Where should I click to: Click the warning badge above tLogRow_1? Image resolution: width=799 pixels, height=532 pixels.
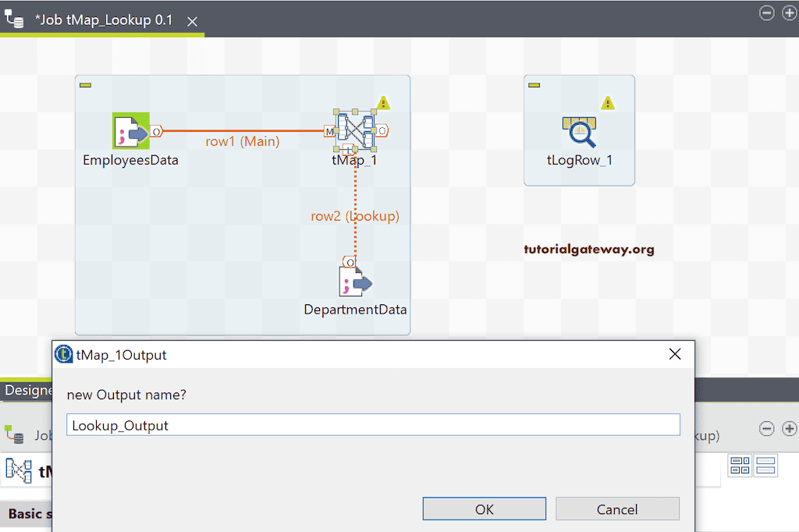point(608,101)
